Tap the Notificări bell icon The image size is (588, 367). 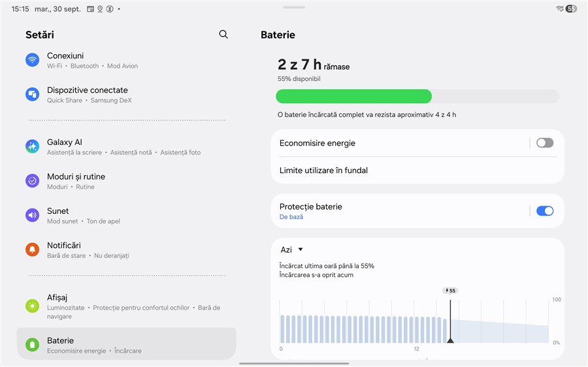(x=32, y=249)
